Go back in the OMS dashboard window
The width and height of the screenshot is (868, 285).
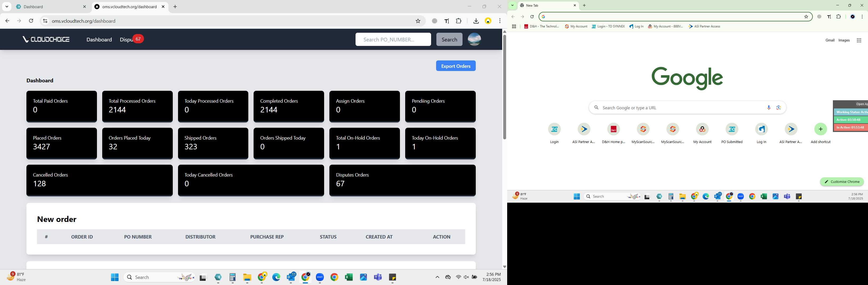click(7, 21)
